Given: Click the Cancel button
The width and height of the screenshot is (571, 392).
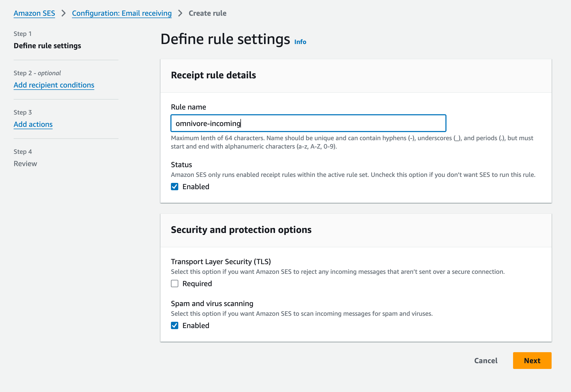Looking at the screenshot, I should click(x=486, y=361).
